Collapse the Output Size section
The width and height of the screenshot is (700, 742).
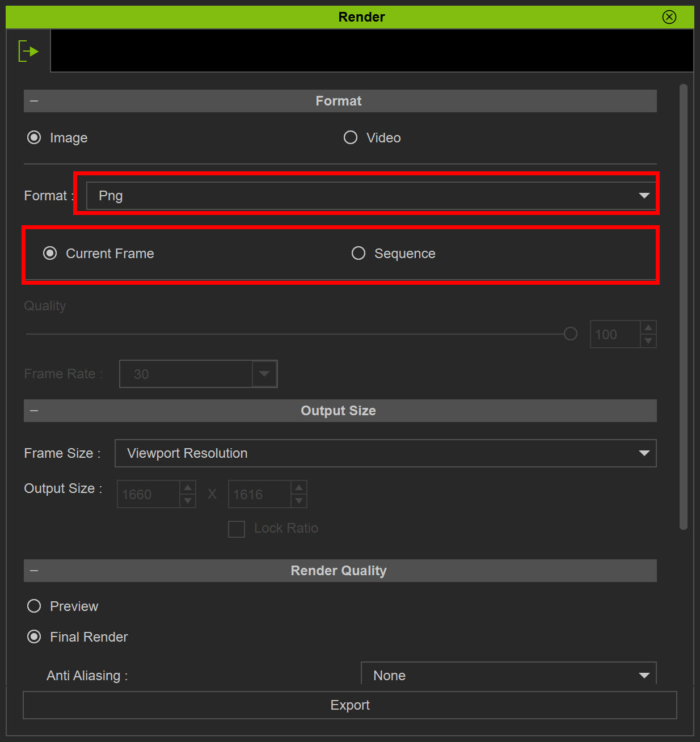[x=34, y=411]
